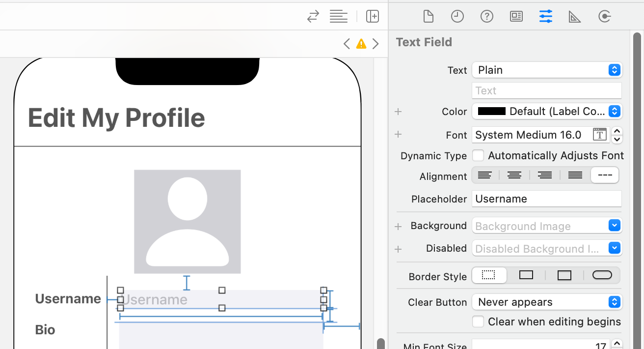
Task: Click the code review swap arrows icon
Action: (313, 16)
